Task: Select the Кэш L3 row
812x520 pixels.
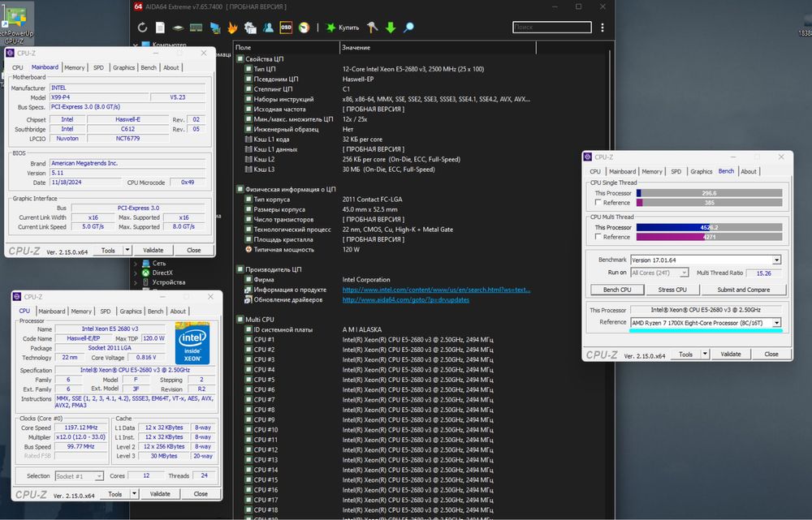Action: pyautogui.click(x=386, y=170)
